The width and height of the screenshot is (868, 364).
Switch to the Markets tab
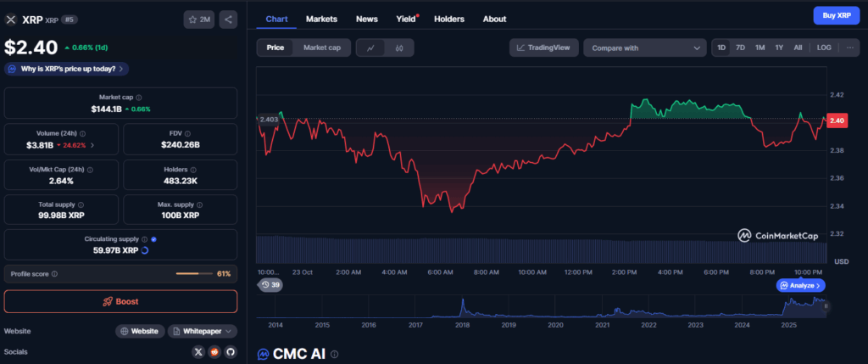click(321, 19)
